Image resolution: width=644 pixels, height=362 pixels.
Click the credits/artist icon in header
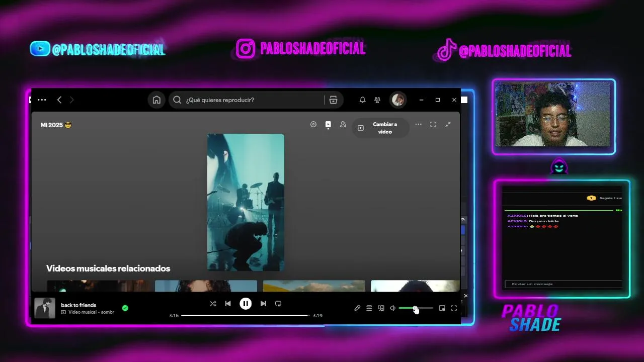343,124
